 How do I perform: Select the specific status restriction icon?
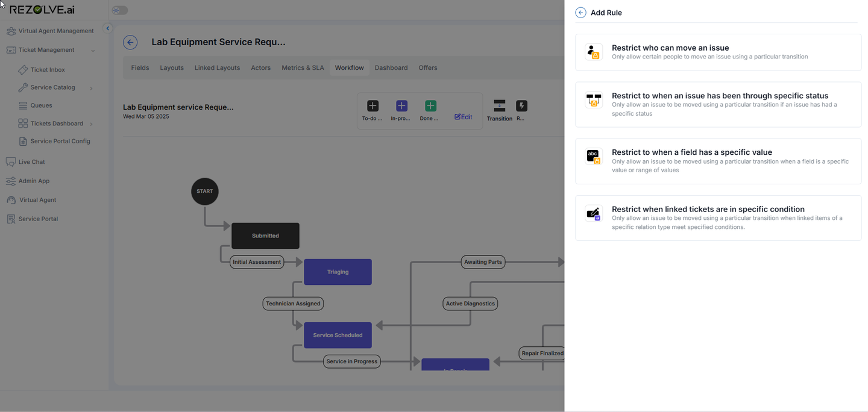click(x=594, y=100)
